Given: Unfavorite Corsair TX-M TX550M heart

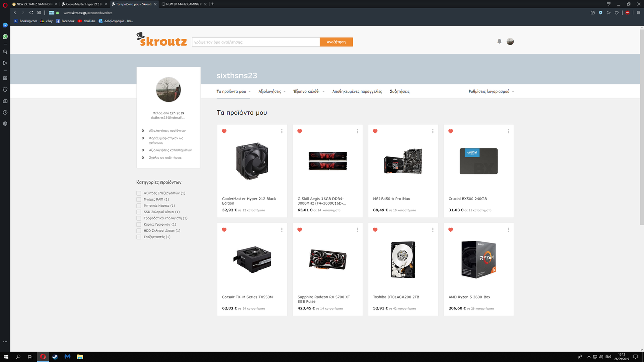Looking at the screenshot, I should click(x=224, y=230).
